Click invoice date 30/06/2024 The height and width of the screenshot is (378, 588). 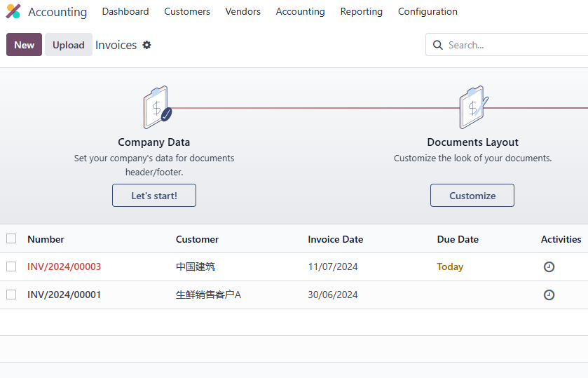[333, 295]
